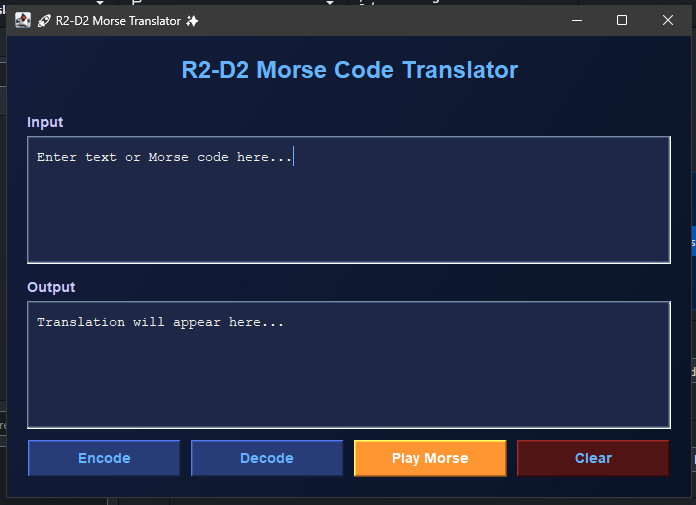Click the Java app icon in title bar
Viewport: 696px width, 505px height.
(x=23, y=20)
